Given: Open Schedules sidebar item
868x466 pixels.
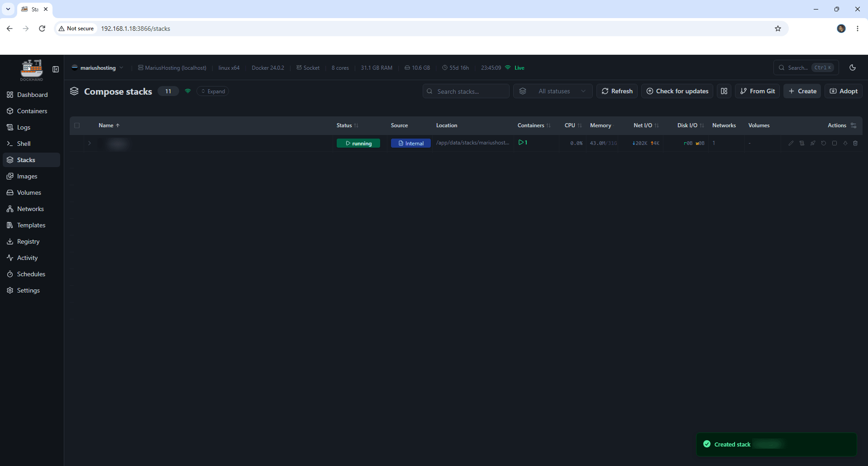Looking at the screenshot, I should click(32, 274).
